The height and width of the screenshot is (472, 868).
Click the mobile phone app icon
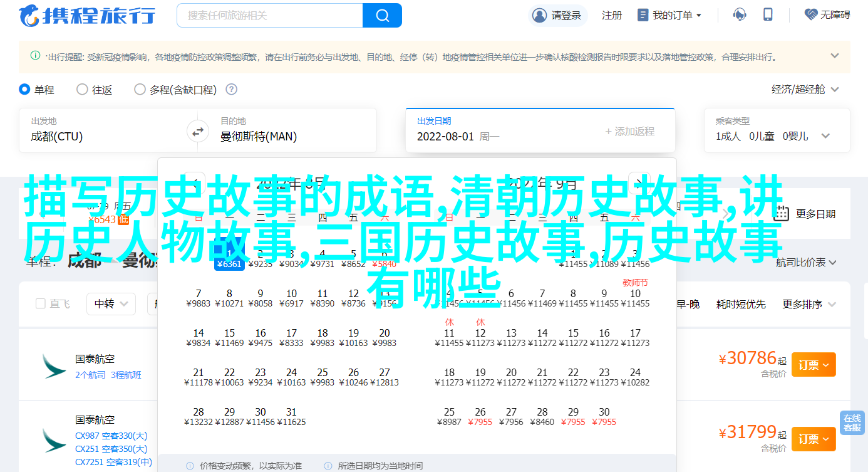click(x=768, y=15)
